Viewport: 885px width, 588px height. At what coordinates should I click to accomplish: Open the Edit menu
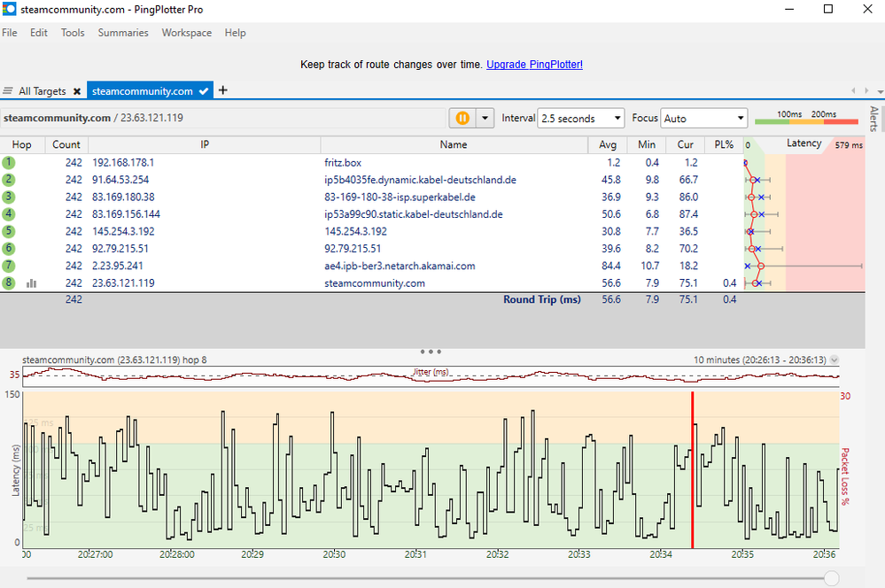point(39,33)
